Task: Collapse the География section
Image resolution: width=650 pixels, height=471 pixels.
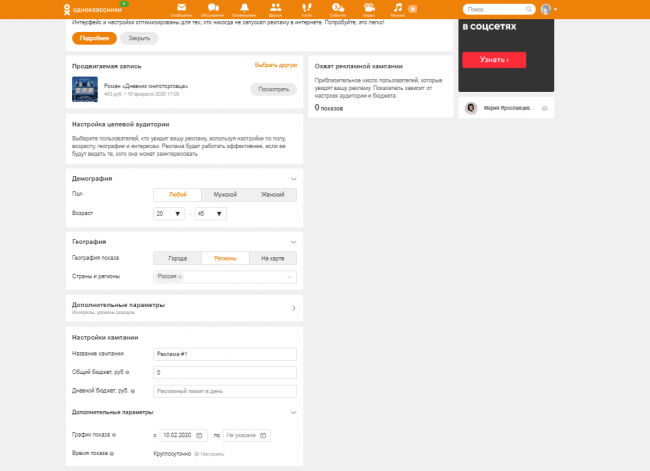Action: pos(293,242)
